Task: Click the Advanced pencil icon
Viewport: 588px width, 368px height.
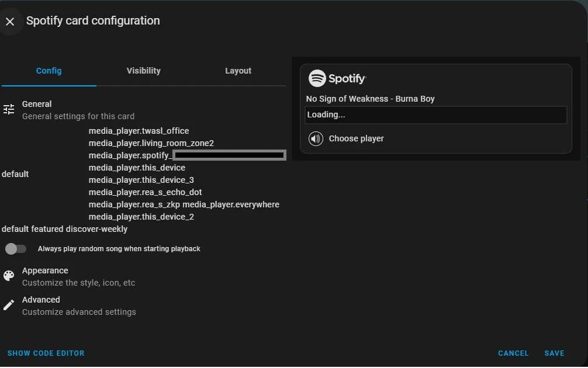Action: click(9, 304)
